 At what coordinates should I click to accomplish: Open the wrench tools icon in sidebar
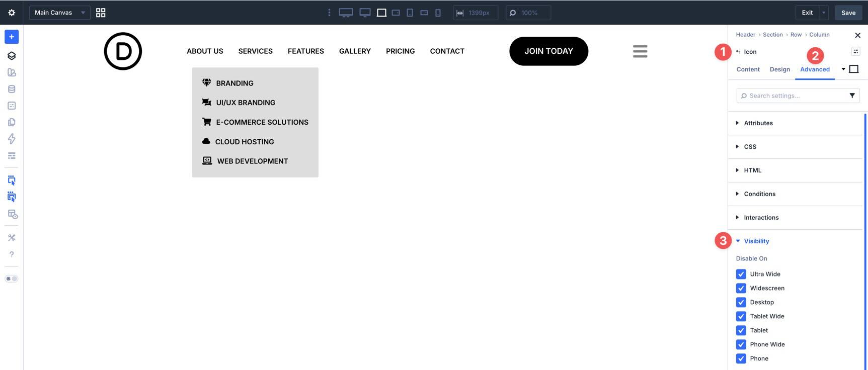click(x=12, y=238)
